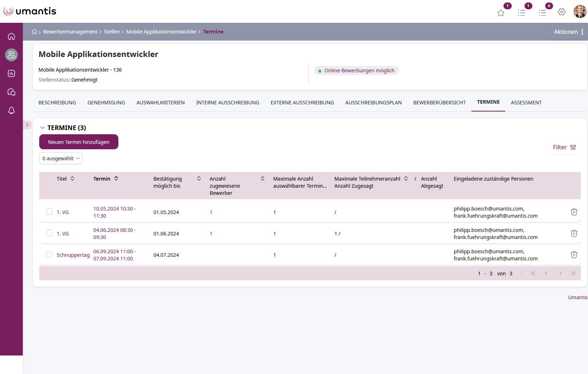Image resolution: width=588 pixels, height=374 pixels.
Task: Open the notifications bell in sidebar
Action: [11, 110]
